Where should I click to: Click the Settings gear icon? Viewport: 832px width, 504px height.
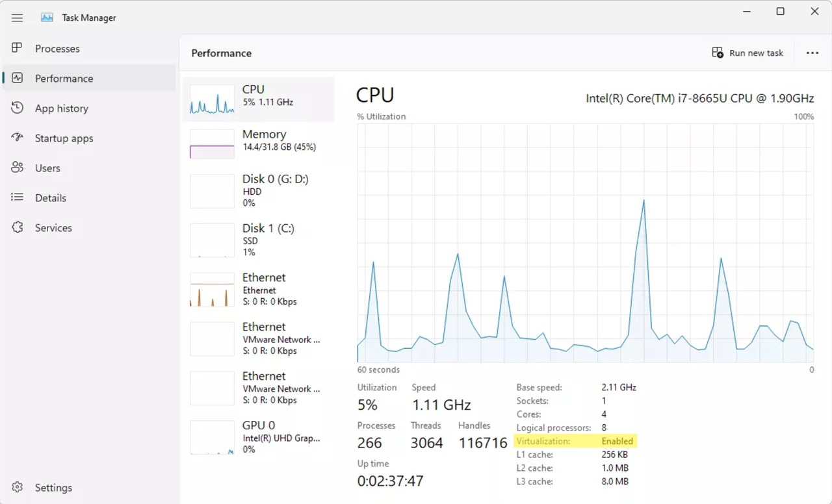[x=18, y=487]
